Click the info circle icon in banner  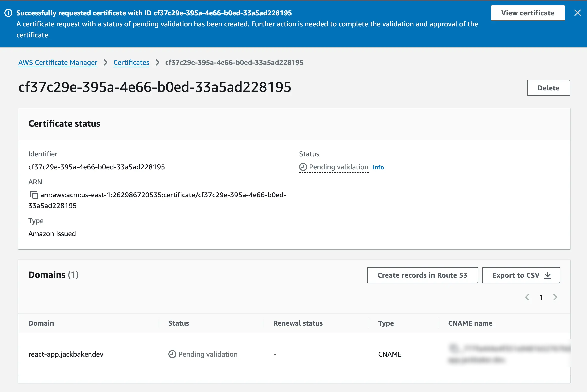(8, 13)
